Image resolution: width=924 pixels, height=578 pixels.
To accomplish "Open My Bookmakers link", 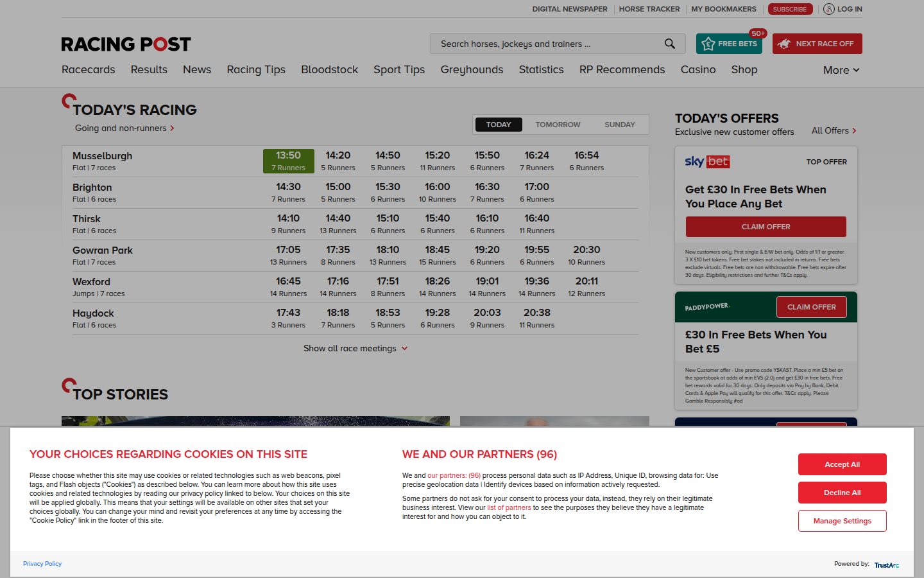I will tap(724, 9).
